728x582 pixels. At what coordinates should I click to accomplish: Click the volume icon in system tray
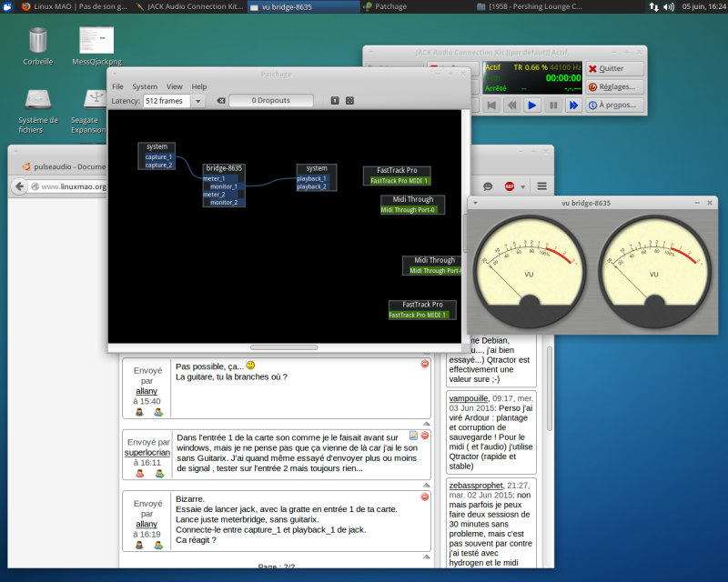tap(669, 6)
